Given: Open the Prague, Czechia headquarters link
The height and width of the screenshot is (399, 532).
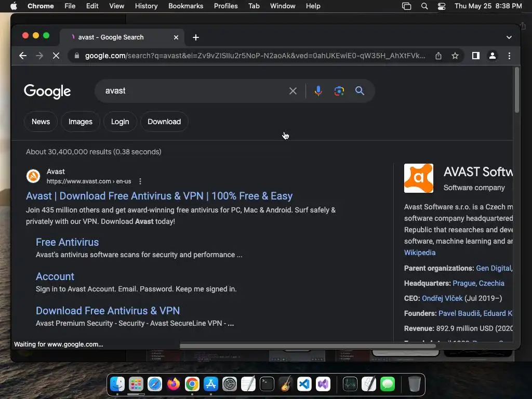Looking at the screenshot, I should pyautogui.click(x=478, y=283).
